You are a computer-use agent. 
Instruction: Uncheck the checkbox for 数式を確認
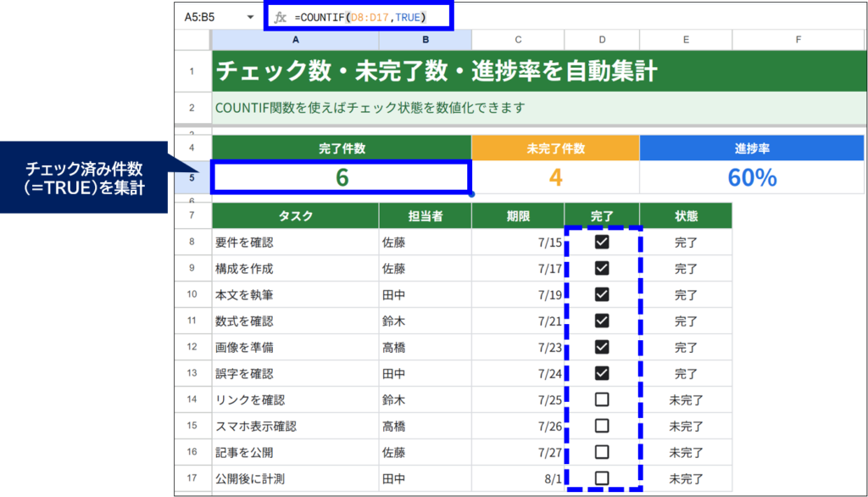pyautogui.click(x=602, y=321)
